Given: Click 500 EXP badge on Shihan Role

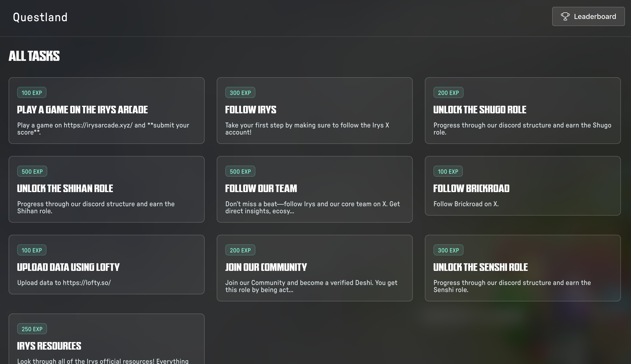Looking at the screenshot, I should click(32, 171).
